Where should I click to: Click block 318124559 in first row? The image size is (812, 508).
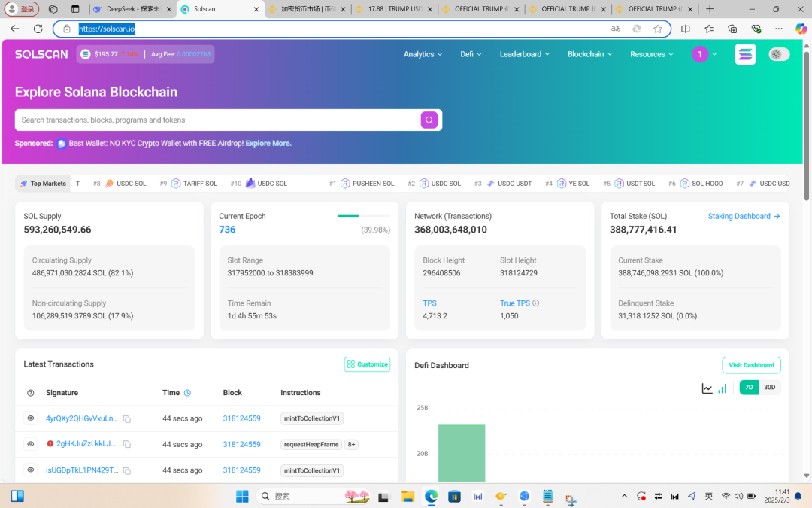coord(242,418)
